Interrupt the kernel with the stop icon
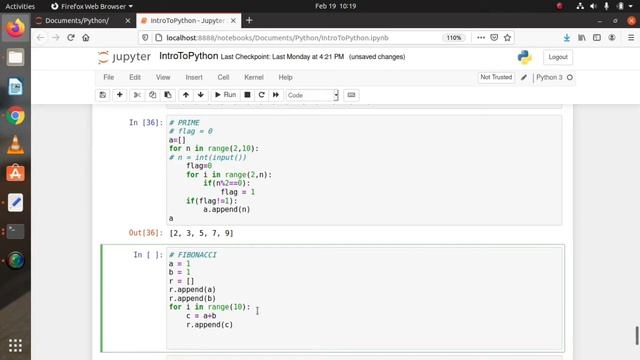The image size is (640, 360). tap(247, 95)
